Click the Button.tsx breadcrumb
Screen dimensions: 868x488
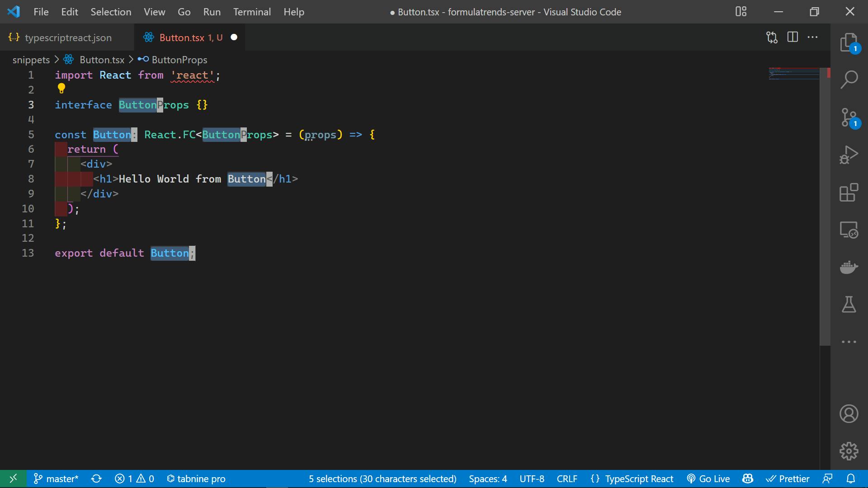point(102,60)
